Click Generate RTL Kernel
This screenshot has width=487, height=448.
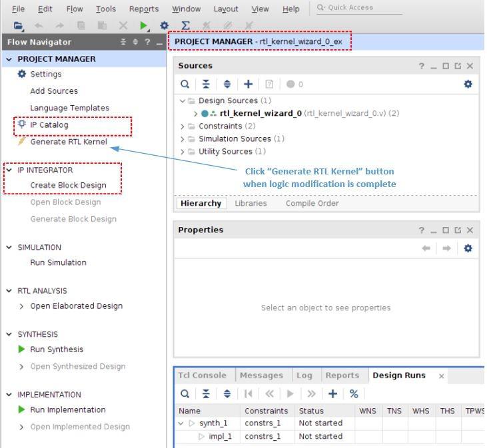pos(69,142)
